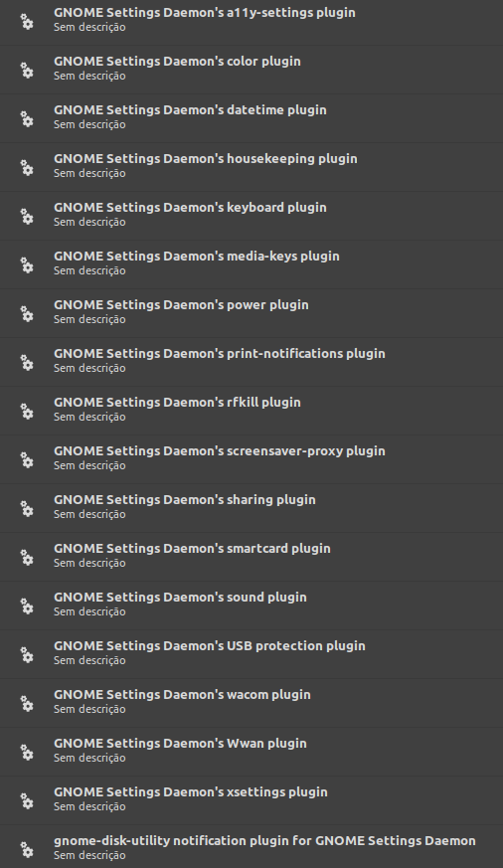Screen dimensions: 503x868
Task: Click the gear icon for xsettings plugin
Action: (x=27, y=801)
